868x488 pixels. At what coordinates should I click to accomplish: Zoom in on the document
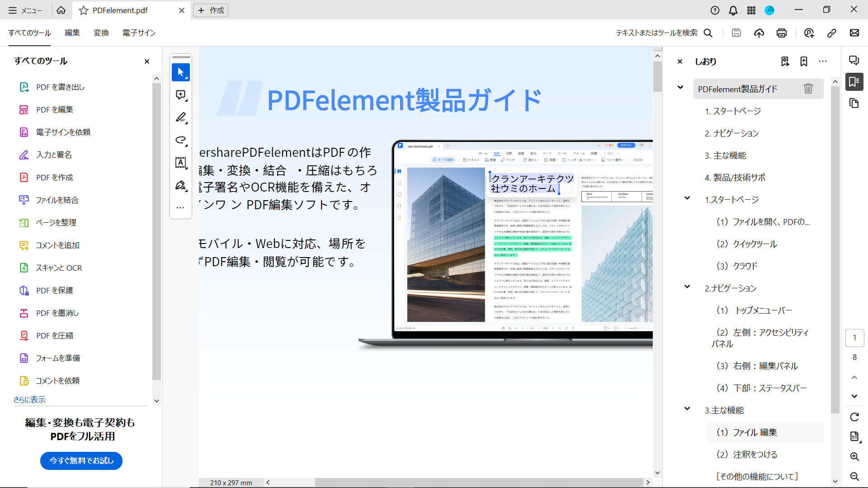[x=854, y=457]
